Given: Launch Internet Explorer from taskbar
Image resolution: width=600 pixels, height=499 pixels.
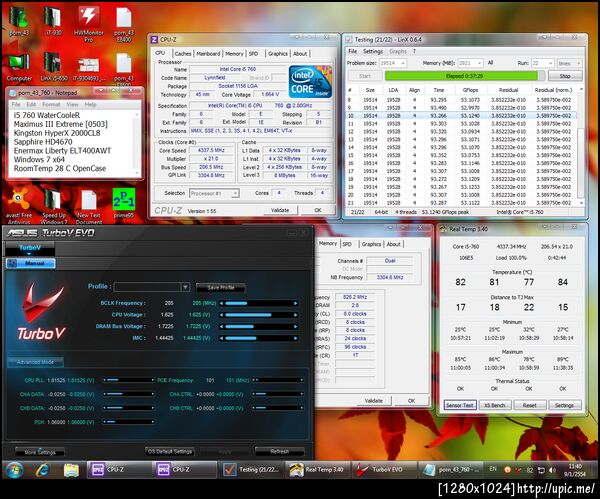Looking at the screenshot, I should point(43,470).
